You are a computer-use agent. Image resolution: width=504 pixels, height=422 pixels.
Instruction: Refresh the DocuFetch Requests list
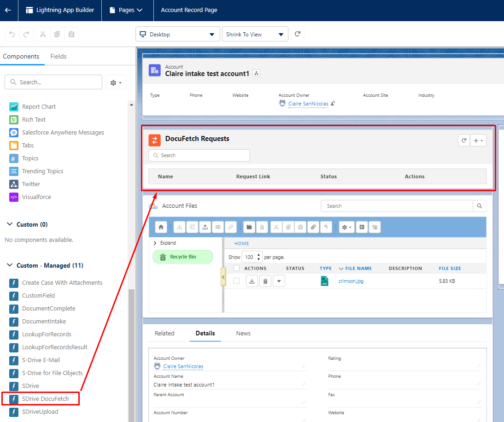pyautogui.click(x=463, y=141)
